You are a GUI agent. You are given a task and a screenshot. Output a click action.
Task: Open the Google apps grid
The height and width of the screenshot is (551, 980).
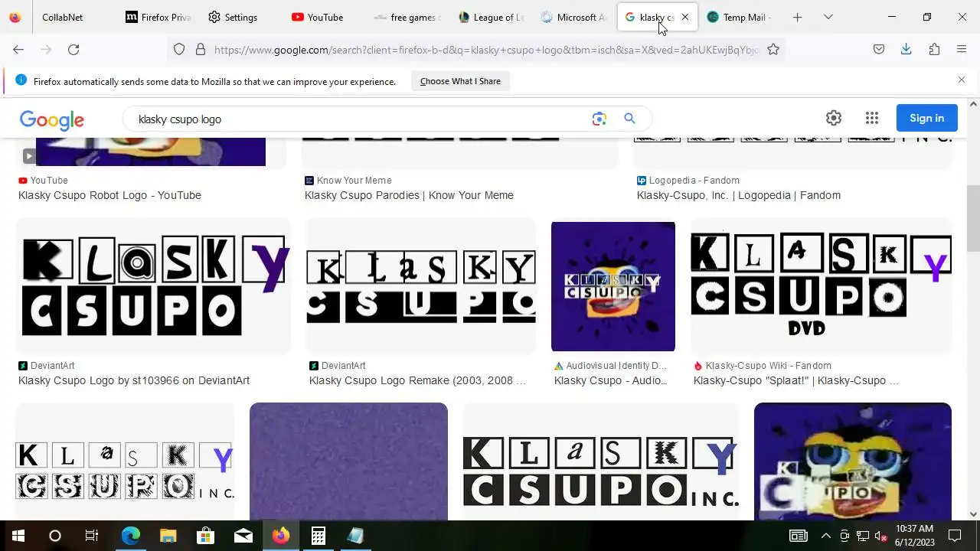pyautogui.click(x=872, y=118)
